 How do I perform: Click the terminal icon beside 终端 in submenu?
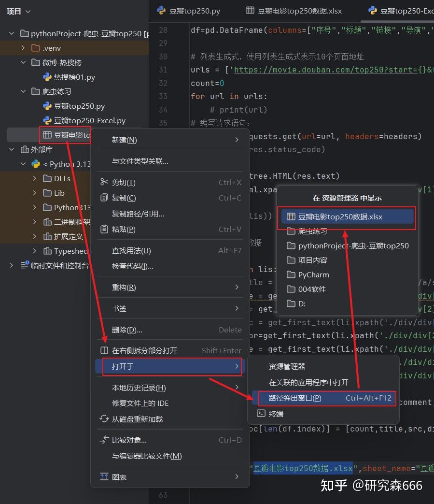(x=261, y=412)
